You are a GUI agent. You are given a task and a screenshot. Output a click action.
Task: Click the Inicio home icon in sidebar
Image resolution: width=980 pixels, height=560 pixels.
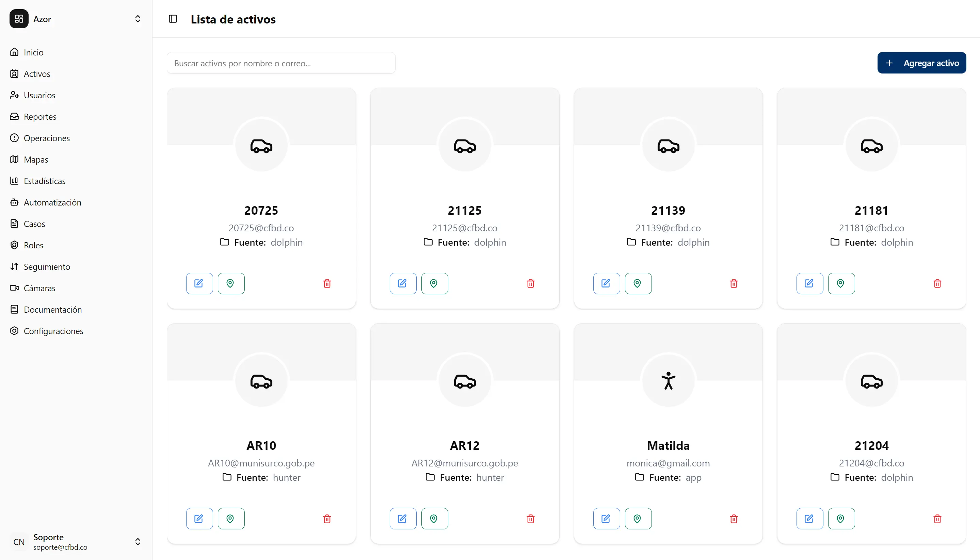point(14,52)
